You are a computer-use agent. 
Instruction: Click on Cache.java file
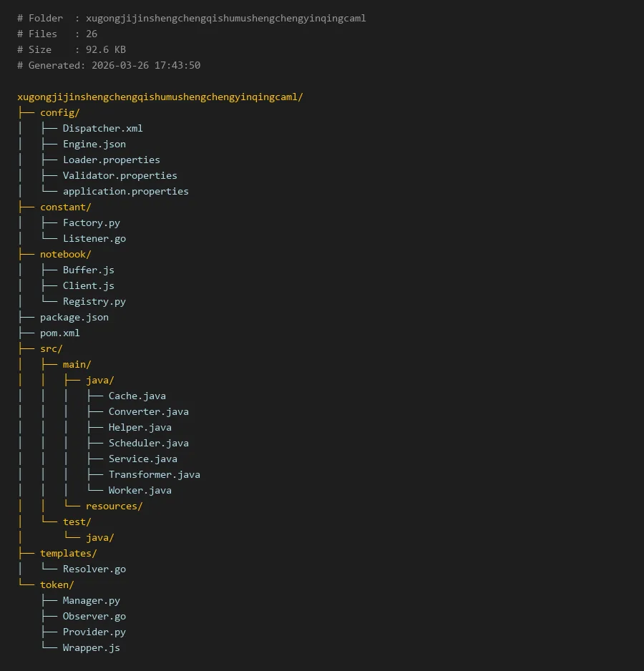137,396
